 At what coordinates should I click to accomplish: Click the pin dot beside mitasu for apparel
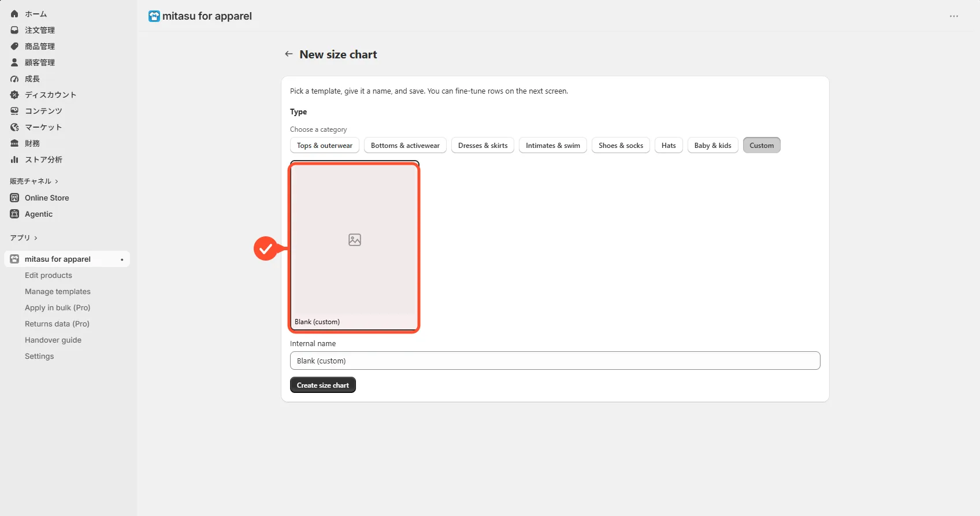point(122,259)
